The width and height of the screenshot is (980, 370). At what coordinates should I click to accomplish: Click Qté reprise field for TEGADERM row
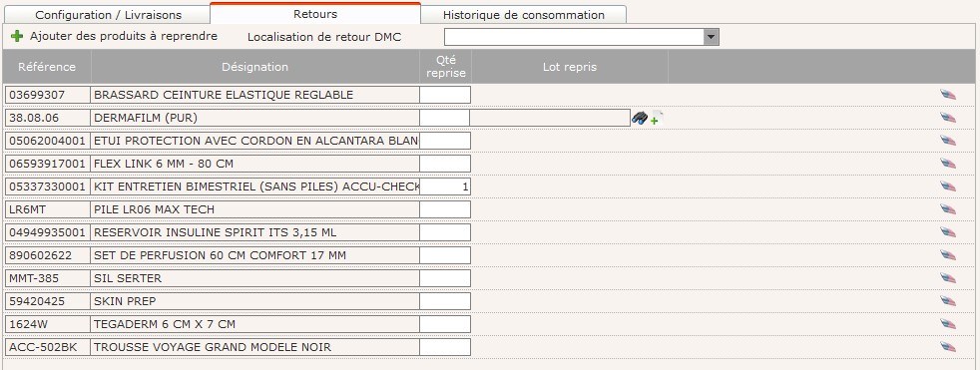pyautogui.click(x=445, y=324)
